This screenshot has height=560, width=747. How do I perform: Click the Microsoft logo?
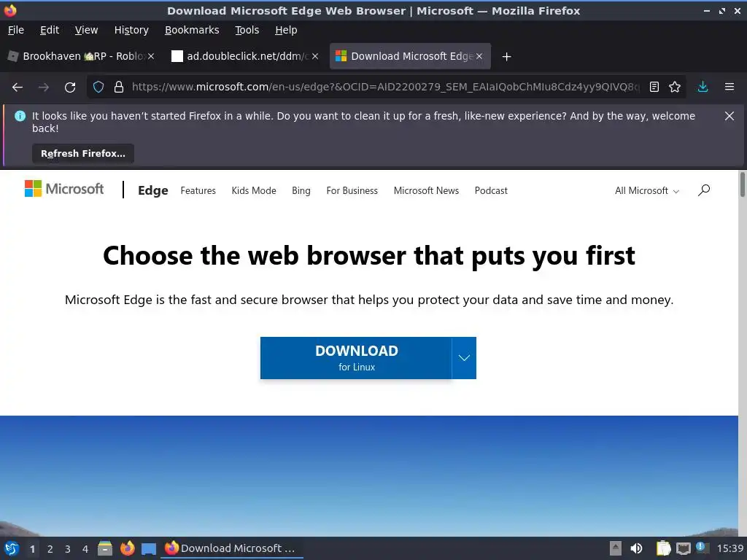[64, 189]
